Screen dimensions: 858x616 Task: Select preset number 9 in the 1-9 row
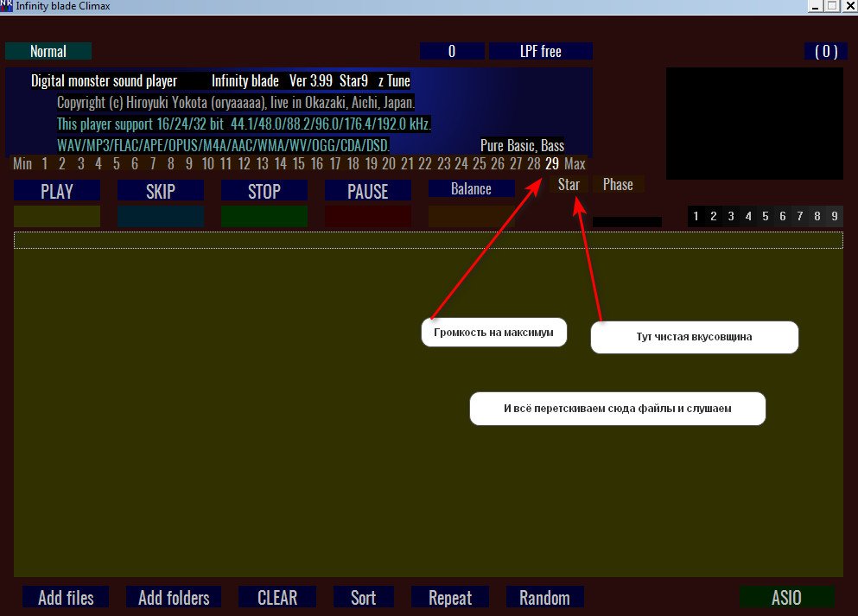pyautogui.click(x=835, y=216)
